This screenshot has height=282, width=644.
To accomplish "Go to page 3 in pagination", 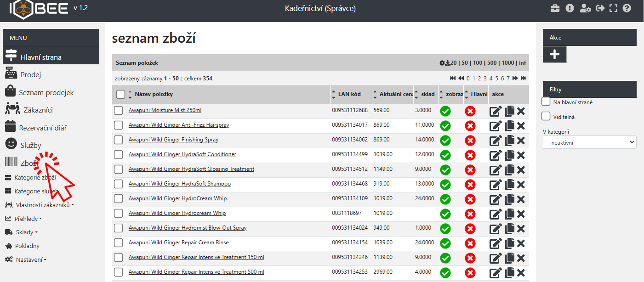I will pyautogui.click(x=485, y=79).
